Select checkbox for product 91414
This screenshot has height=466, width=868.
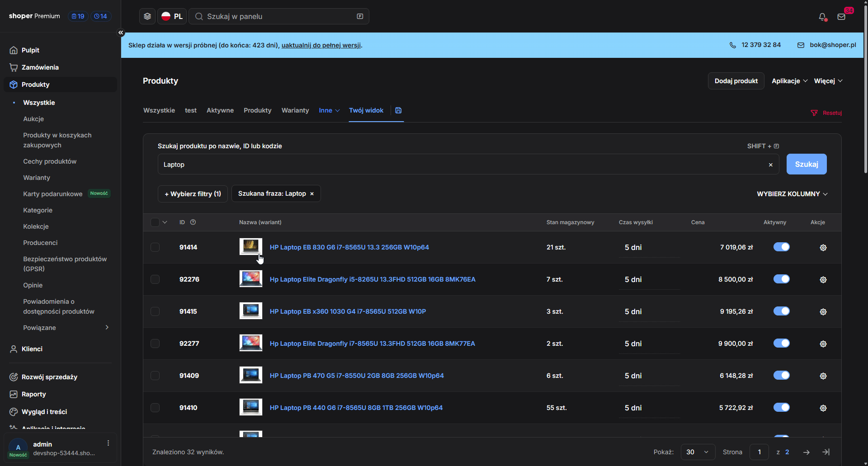pyautogui.click(x=155, y=247)
